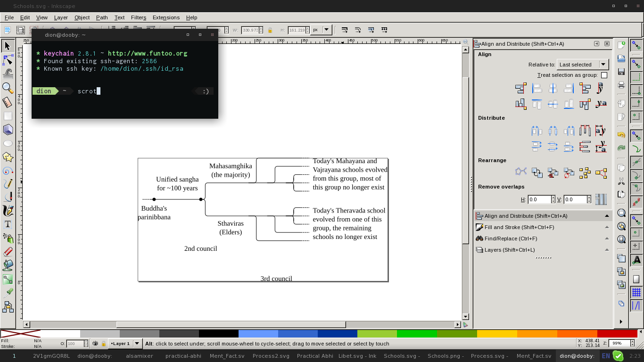Select the Gradient tool
The image size is (644, 362).
tap(8, 279)
